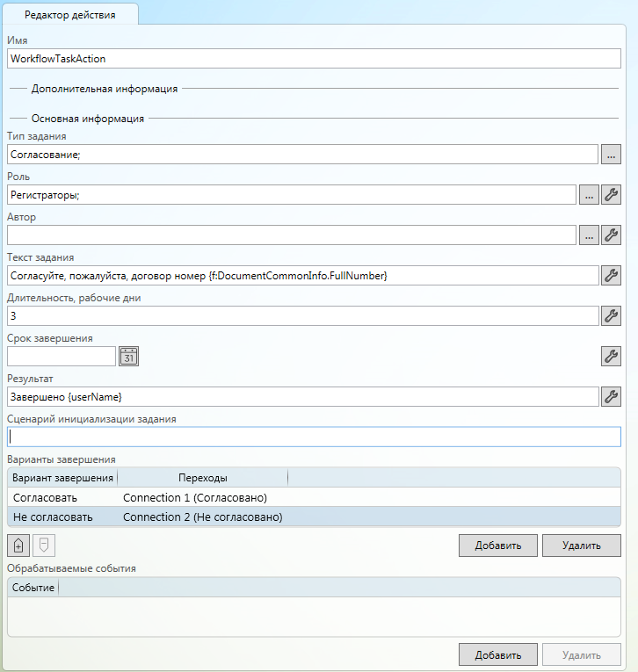Viewport: 638px width, 672px height.
Task: Open the calendar picker for Срок завершения
Action: pos(129,356)
